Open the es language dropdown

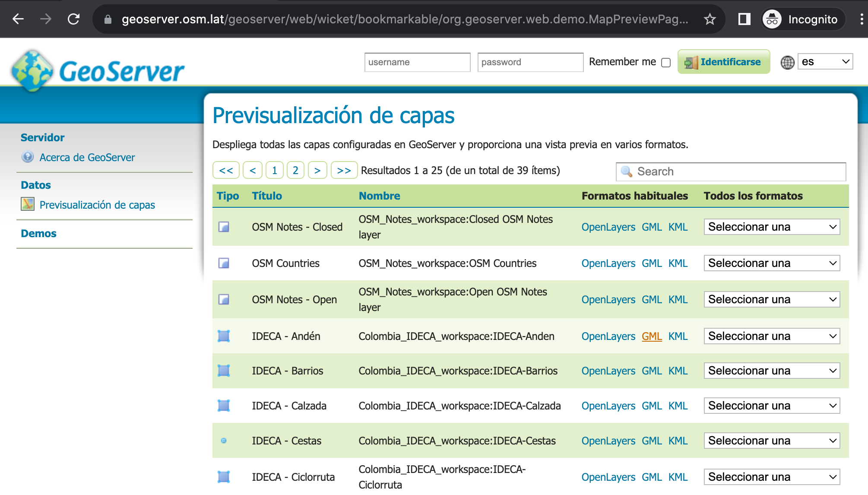pos(825,62)
